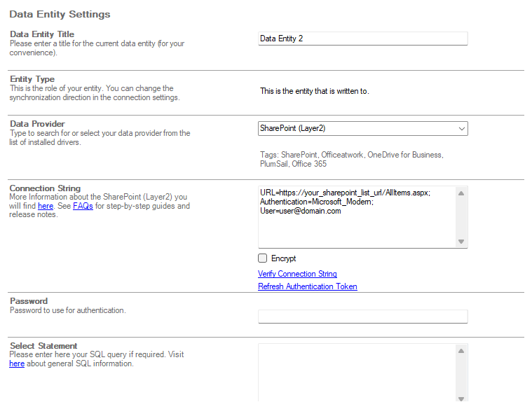The image size is (532, 402).
Task: Click 'This is the entity that is written to.'
Action: tap(315, 91)
